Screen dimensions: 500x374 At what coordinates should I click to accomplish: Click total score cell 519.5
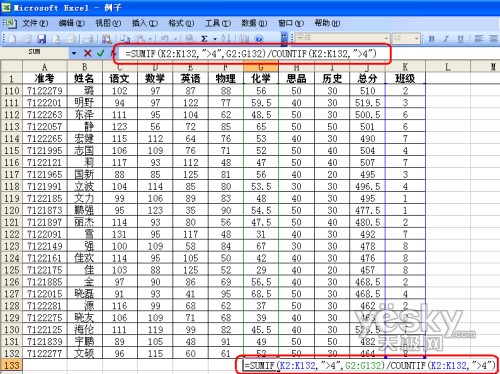(x=367, y=103)
